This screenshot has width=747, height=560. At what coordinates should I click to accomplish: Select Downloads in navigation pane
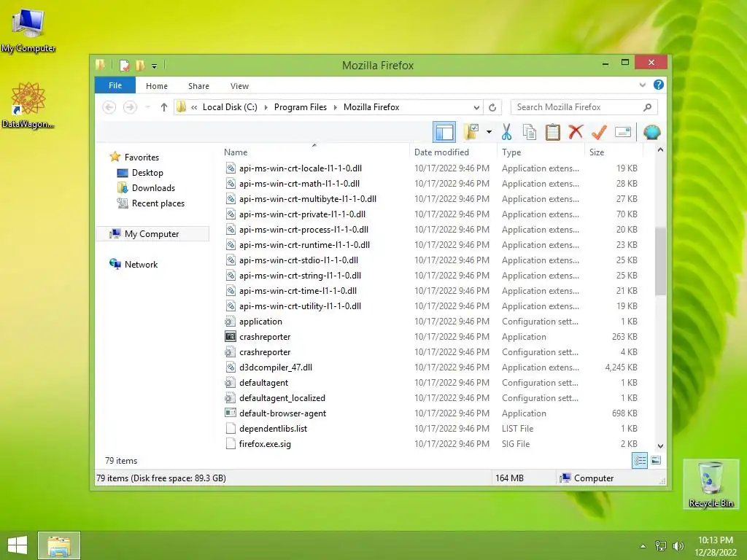pyautogui.click(x=153, y=188)
